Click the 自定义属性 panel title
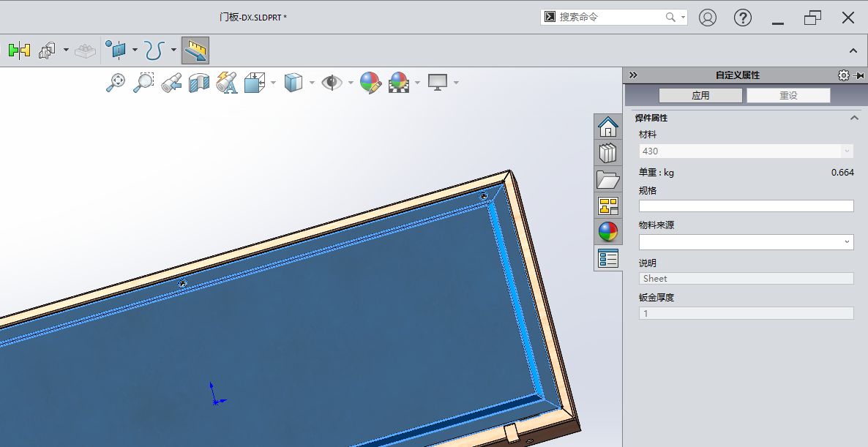The height and width of the screenshot is (447, 868). (x=737, y=75)
